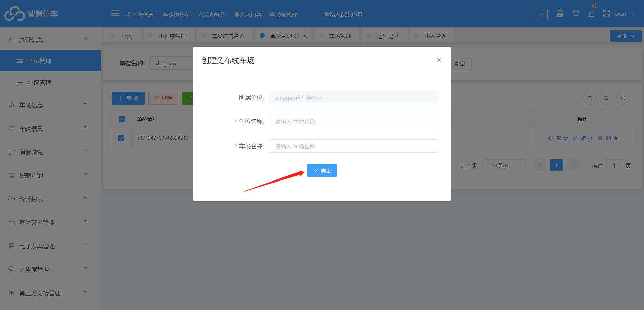Click 编辑 edit link in table row
644x310 pixels.
(x=583, y=138)
